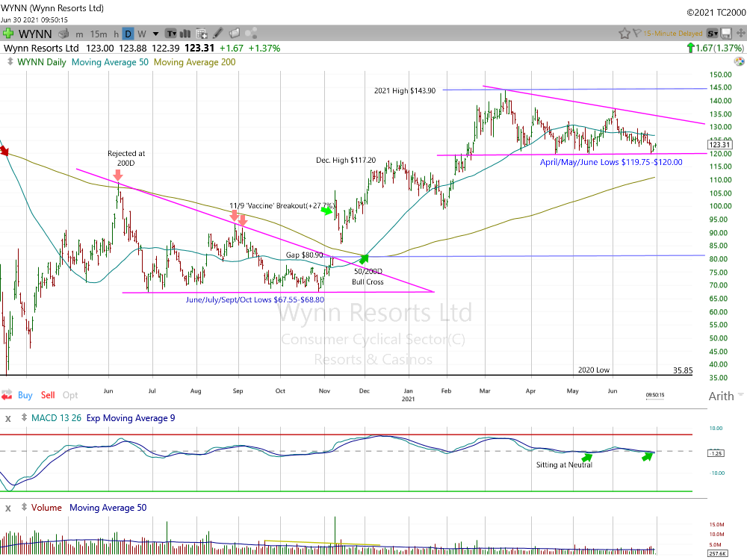Click the 'April/May/June Lows $119.75-$120.00' label

click(611, 162)
